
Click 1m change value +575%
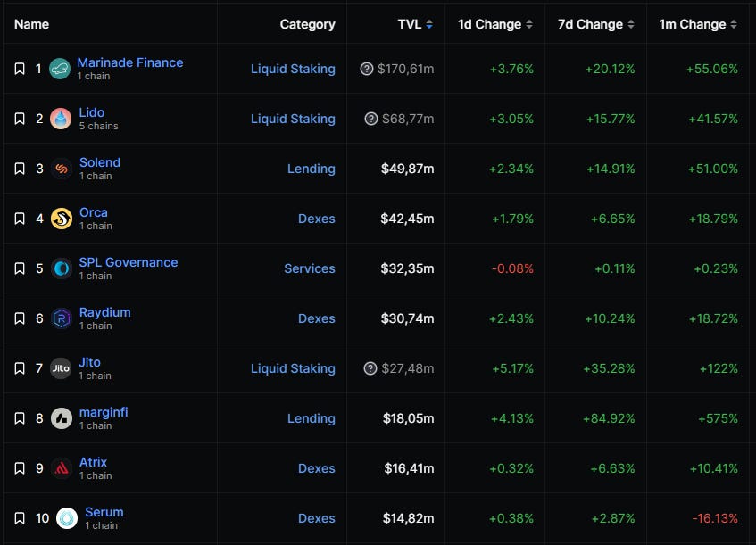tap(718, 418)
